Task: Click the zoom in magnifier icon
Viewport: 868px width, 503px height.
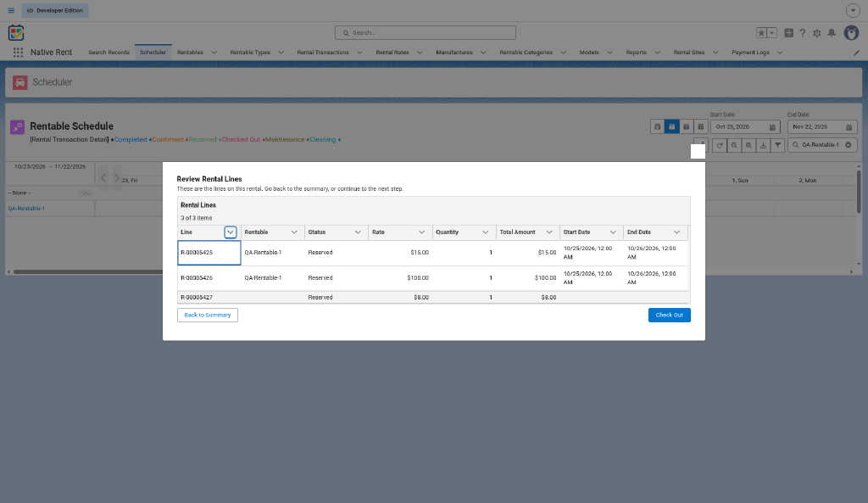Action: tap(748, 145)
